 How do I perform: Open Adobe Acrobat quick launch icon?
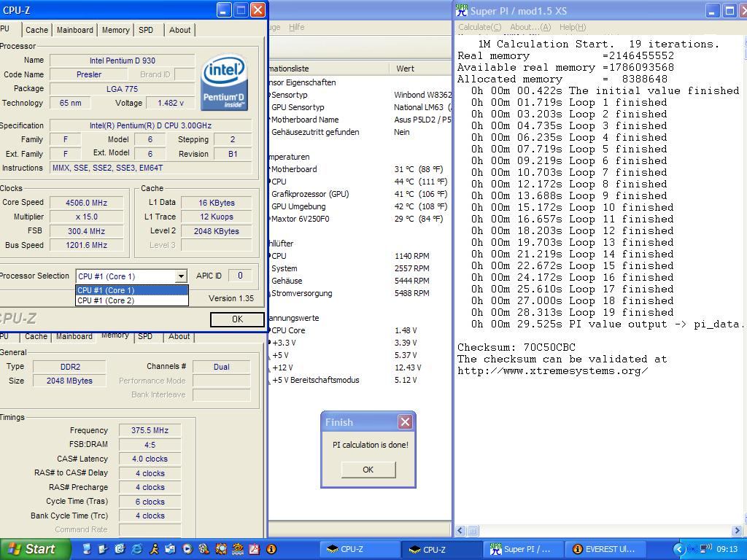tap(255, 549)
